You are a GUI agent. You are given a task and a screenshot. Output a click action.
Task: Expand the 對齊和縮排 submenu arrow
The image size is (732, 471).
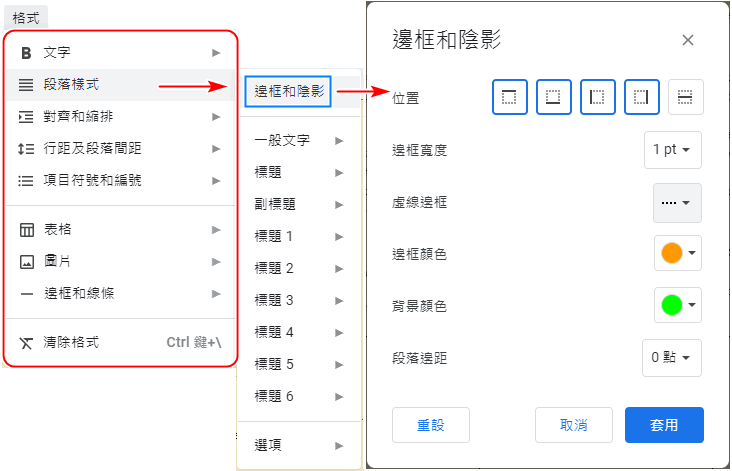tap(216, 117)
